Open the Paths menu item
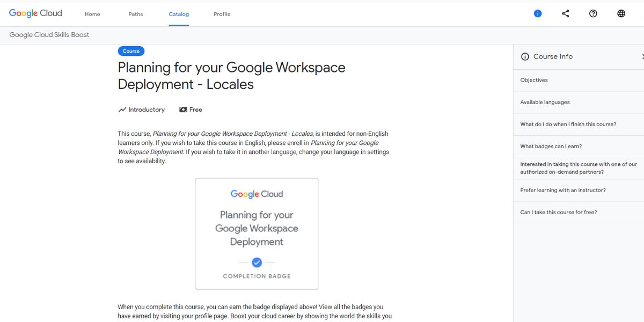 [135, 14]
